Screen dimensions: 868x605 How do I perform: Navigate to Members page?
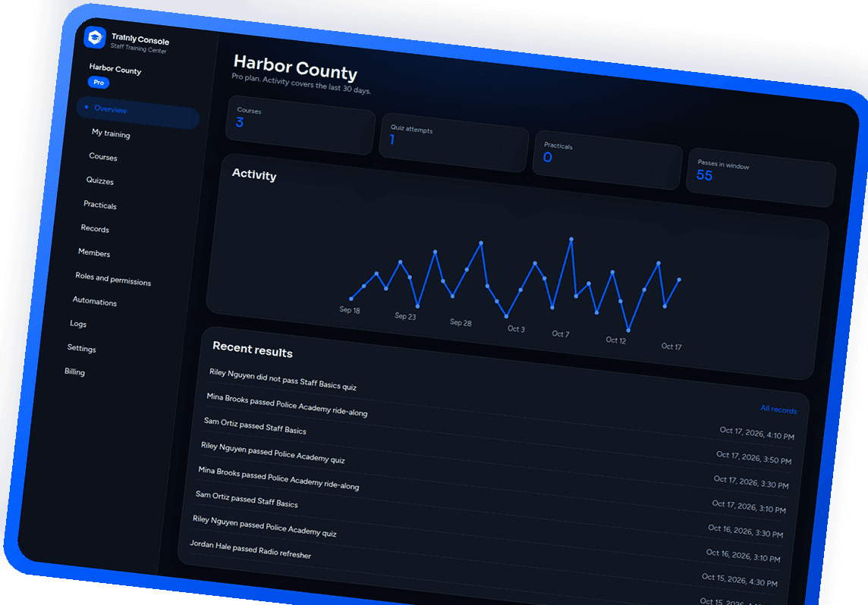click(94, 252)
